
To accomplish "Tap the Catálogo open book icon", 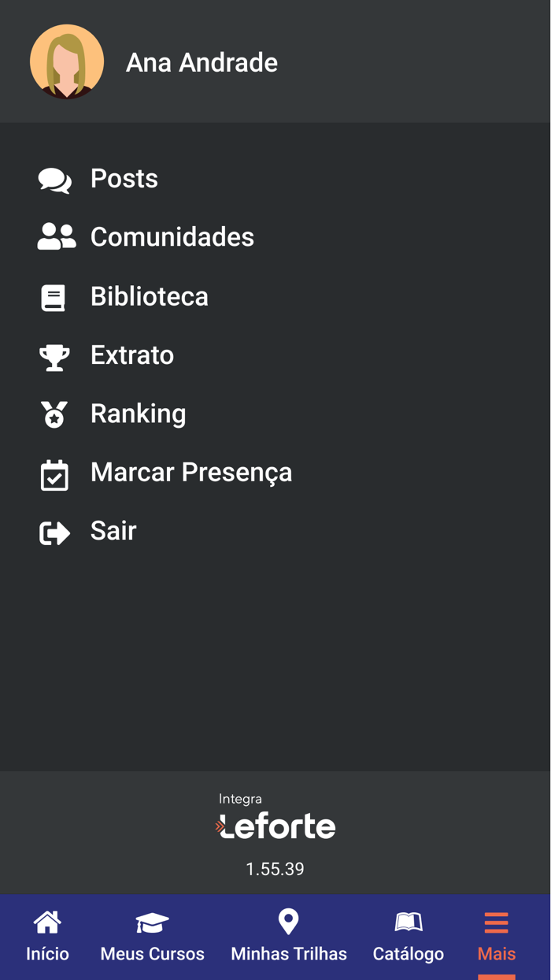I will 408,922.
